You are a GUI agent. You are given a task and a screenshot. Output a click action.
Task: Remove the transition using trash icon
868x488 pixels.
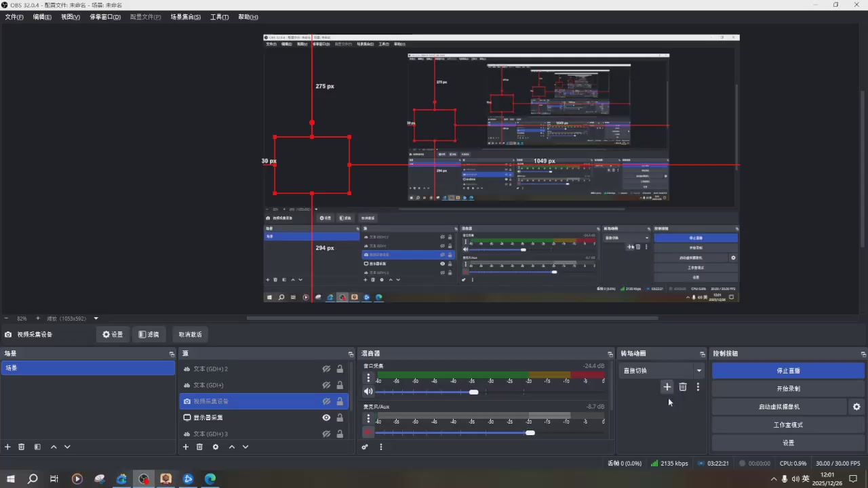pos(683,387)
